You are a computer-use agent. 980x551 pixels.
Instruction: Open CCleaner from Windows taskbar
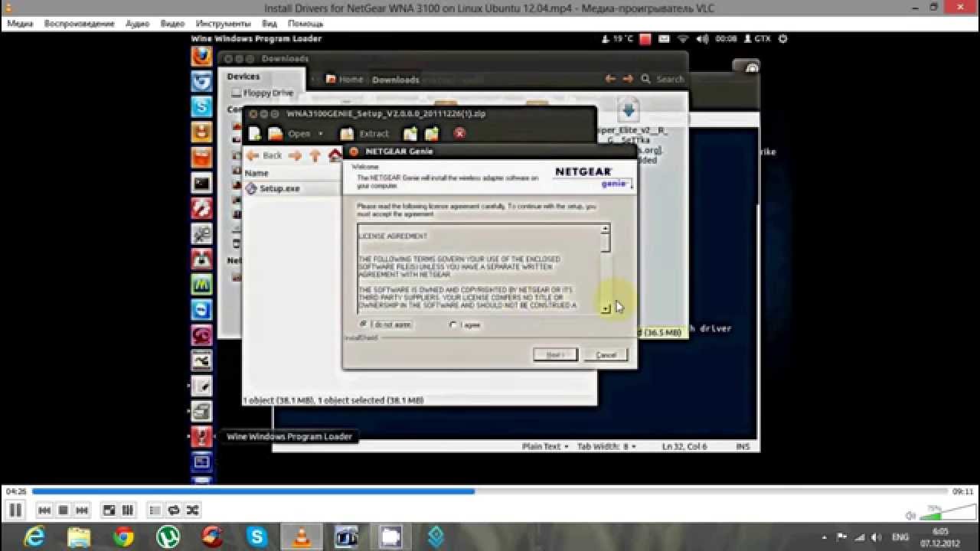click(213, 537)
